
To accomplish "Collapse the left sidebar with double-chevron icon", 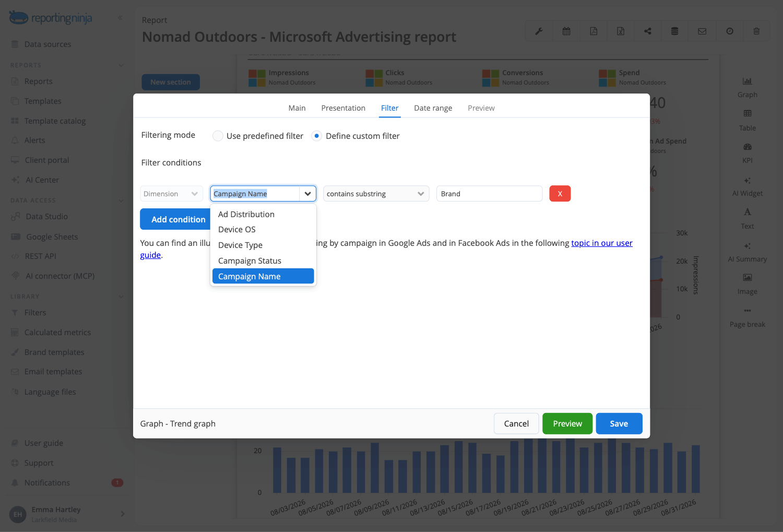I will point(120,18).
